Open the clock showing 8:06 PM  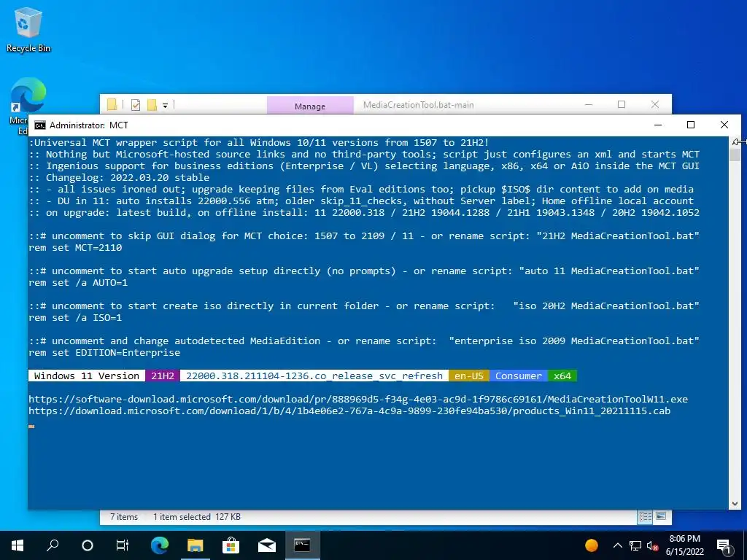(684, 545)
